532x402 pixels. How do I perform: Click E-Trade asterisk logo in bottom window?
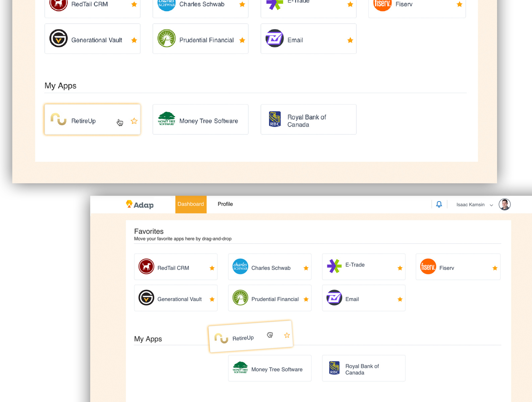(x=334, y=266)
